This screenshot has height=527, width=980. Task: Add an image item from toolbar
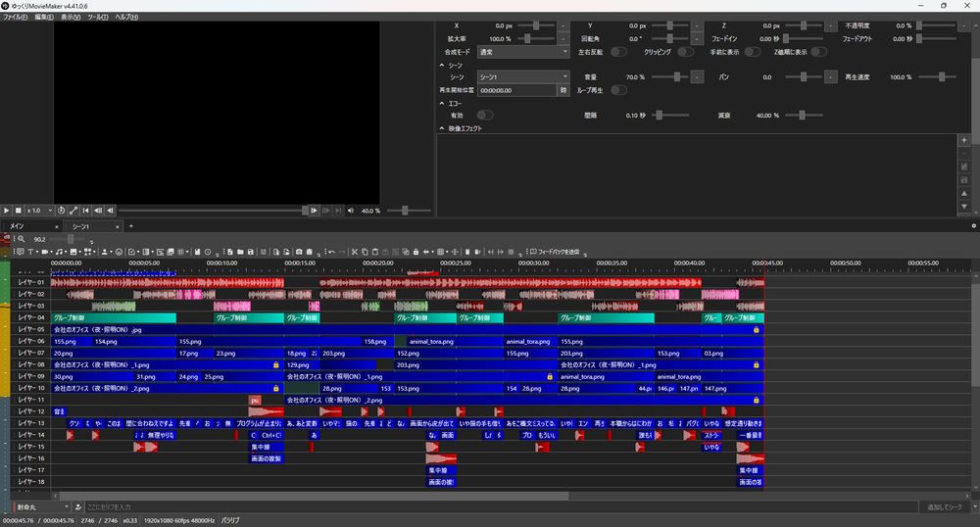pyautogui.click(x=73, y=252)
